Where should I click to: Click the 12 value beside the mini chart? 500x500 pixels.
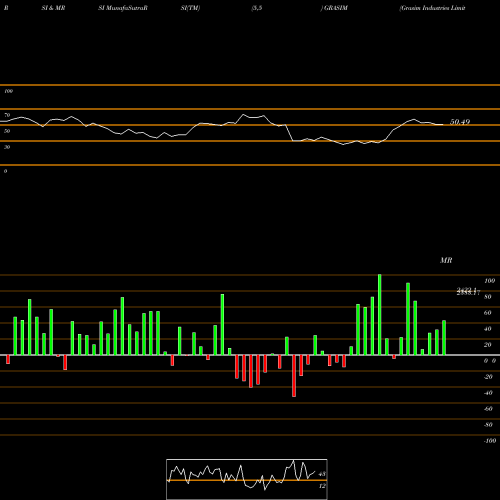tap(322, 486)
